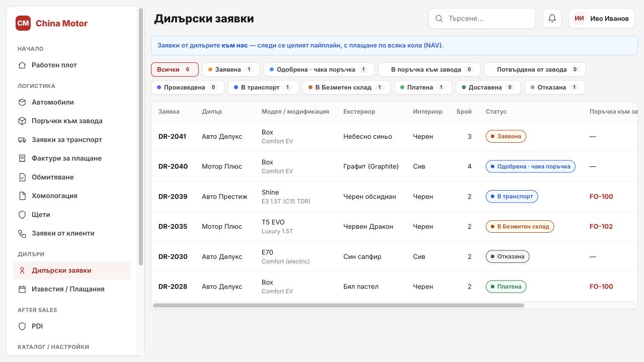The width and height of the screenshot is (644, 362).
Task: Open request DR-2040
Action: tap(173, 166)
